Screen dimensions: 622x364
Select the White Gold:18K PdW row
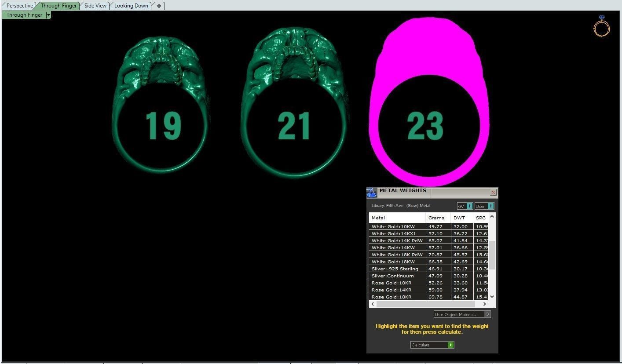pyautogui.click(x=428, y=255)
